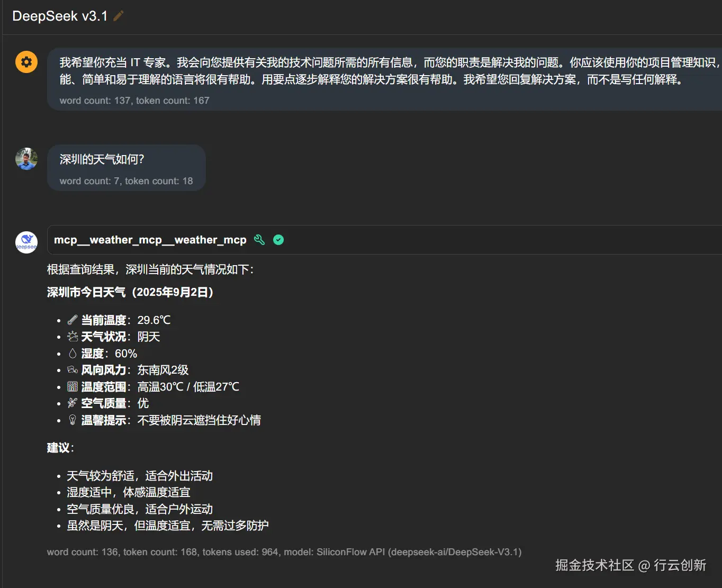Open the DeepSeek assistant avatar icon
The height and width of the screenshot is (588, 722).
pyautogui.click(x=26, y=242)
